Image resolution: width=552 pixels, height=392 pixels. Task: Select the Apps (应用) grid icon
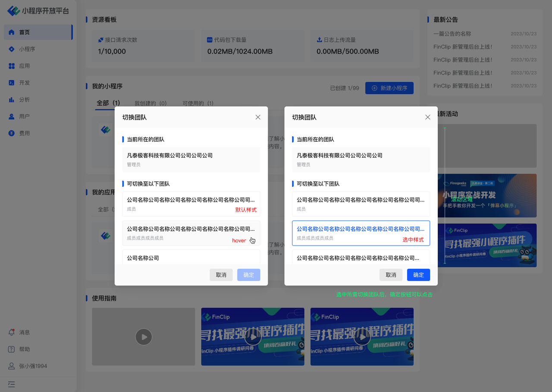[x=12, y=66]
